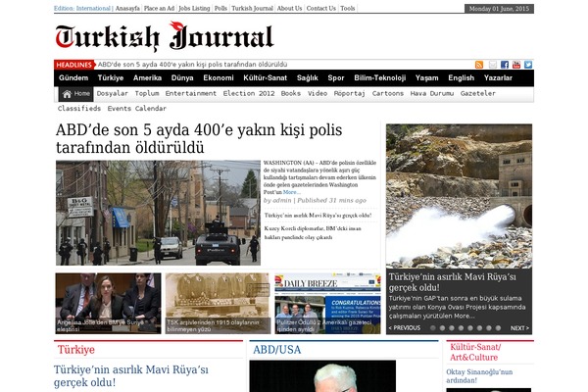Open Election 2012 page
Screen dimensions: 588x392
click(249, 93)
